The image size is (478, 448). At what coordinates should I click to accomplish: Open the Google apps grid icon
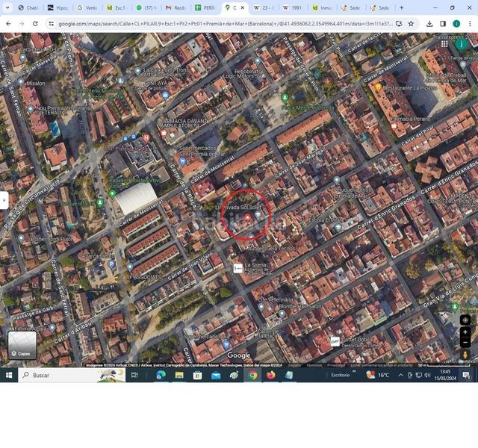click(x=444, y=44)
